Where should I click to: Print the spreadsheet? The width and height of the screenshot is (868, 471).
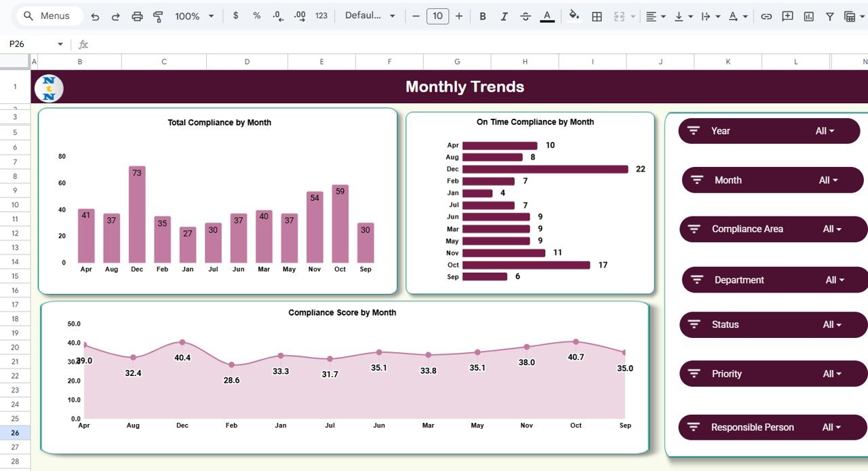[x=138, y=16]
